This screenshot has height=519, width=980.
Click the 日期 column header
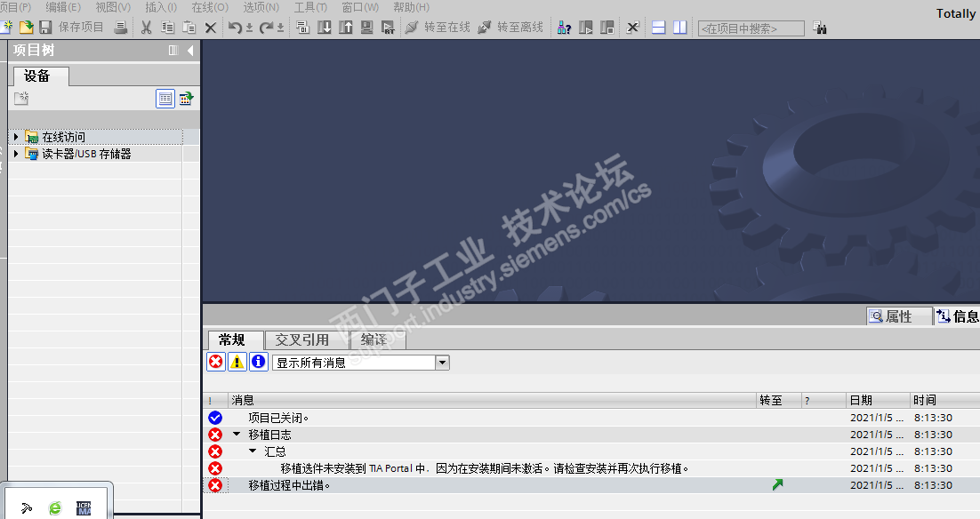(x=878, y=400)
